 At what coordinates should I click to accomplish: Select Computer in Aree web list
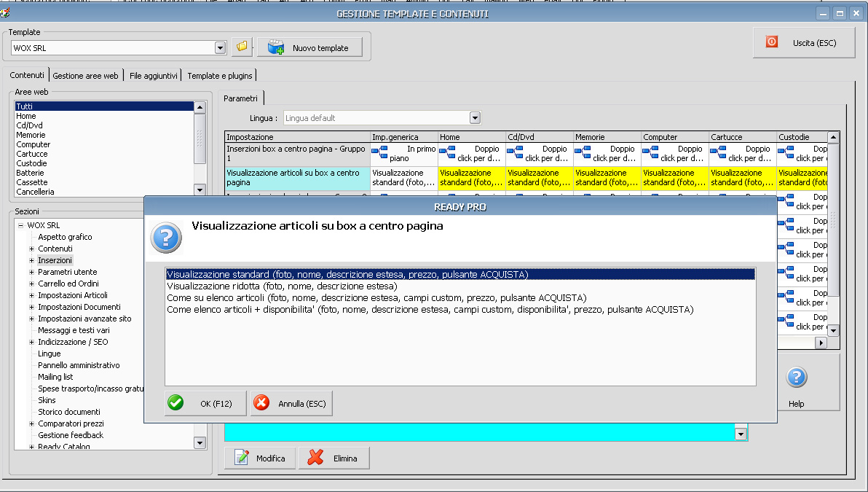tap(104, 144)
